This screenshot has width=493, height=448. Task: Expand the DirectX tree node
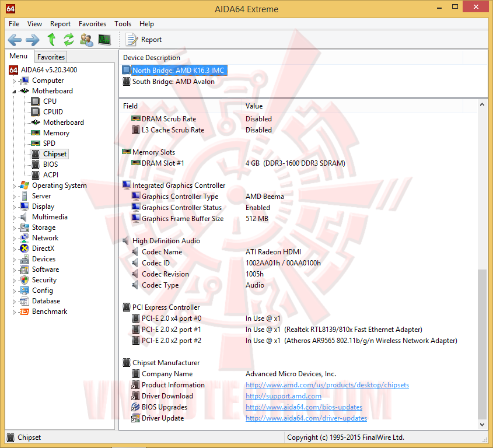click(14, 249)
